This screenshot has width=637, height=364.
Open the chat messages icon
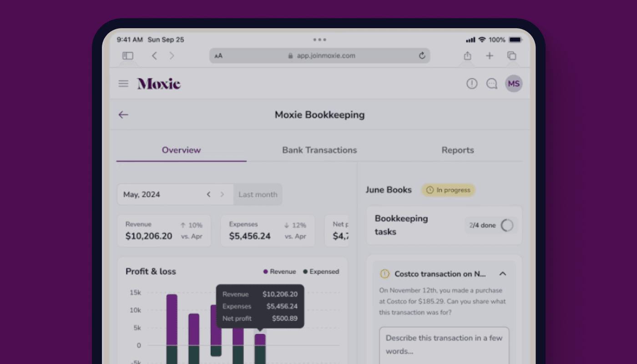[x=492, y=84]
